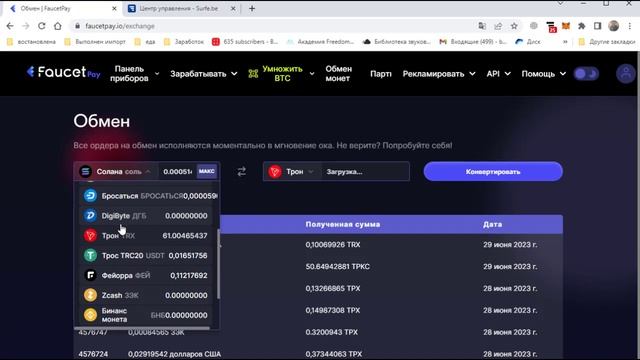640x360 pixels.
Task: Go back in browser history
Action: [x=10, y=26]
